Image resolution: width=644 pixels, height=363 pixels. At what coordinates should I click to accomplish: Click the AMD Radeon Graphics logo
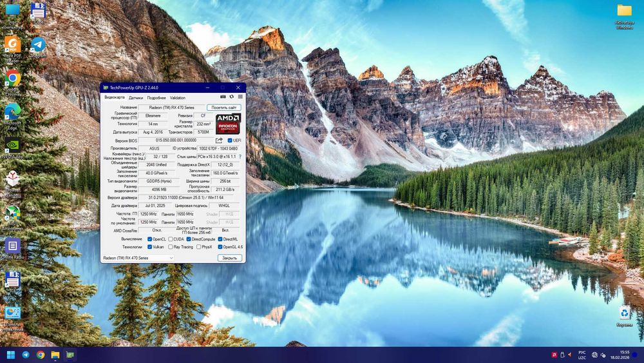[228, 123]
